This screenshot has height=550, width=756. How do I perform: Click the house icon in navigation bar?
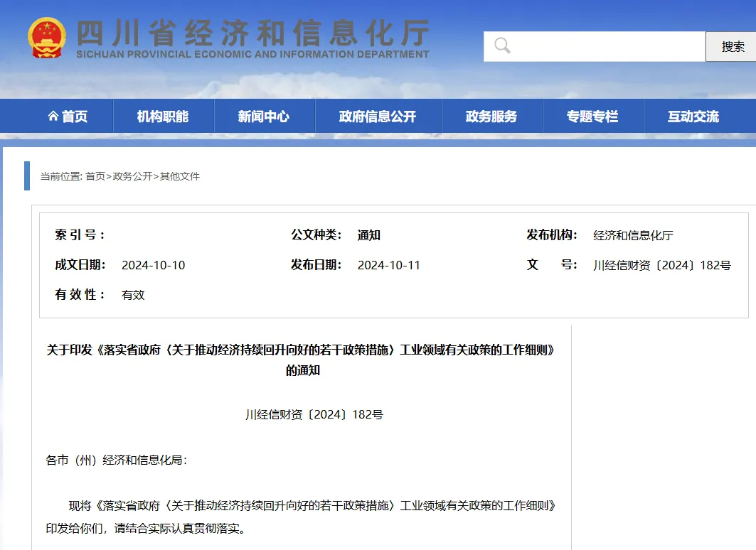[53, 117]
